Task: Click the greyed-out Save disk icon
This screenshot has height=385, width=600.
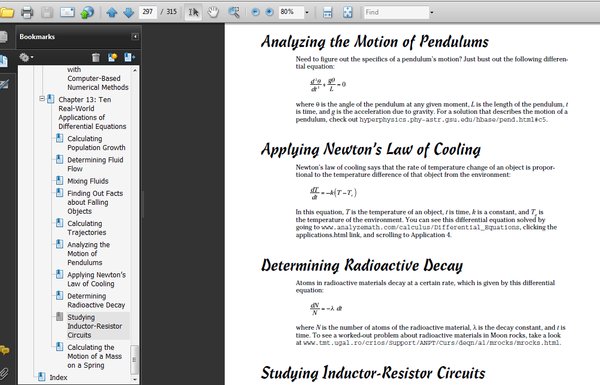Action: (47, 12)
